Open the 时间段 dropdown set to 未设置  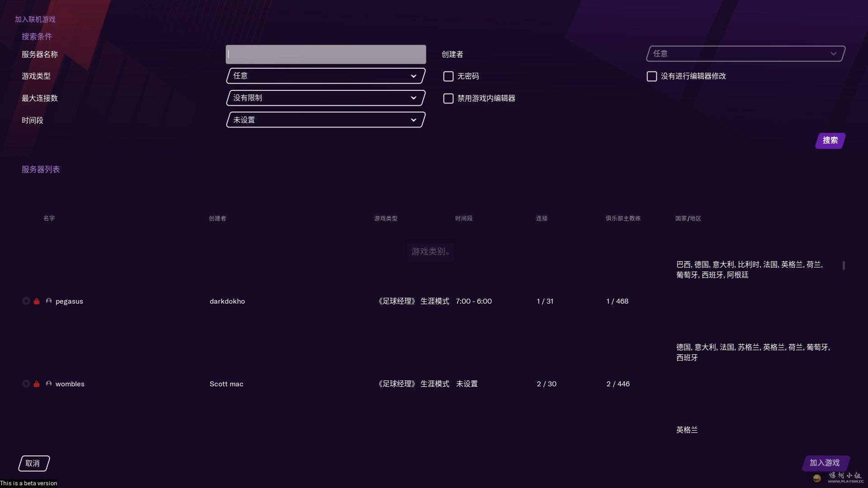click(x=325, y=120)
